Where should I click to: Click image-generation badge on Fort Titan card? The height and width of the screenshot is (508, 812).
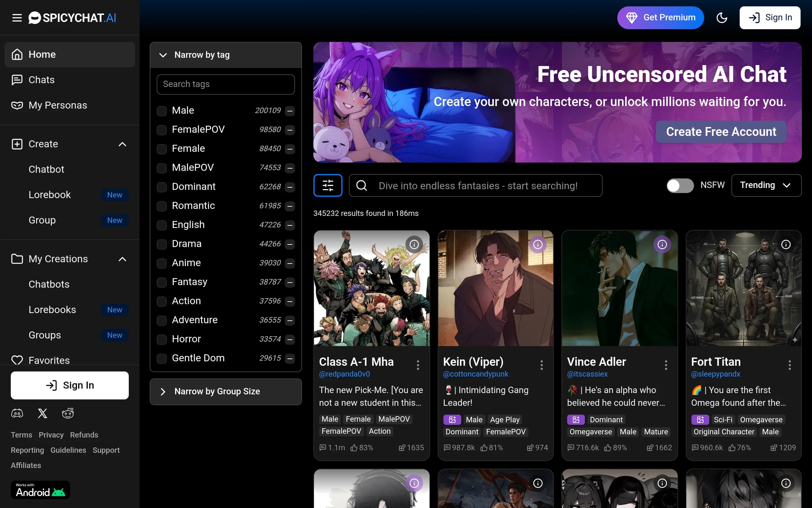pos(700,420)
